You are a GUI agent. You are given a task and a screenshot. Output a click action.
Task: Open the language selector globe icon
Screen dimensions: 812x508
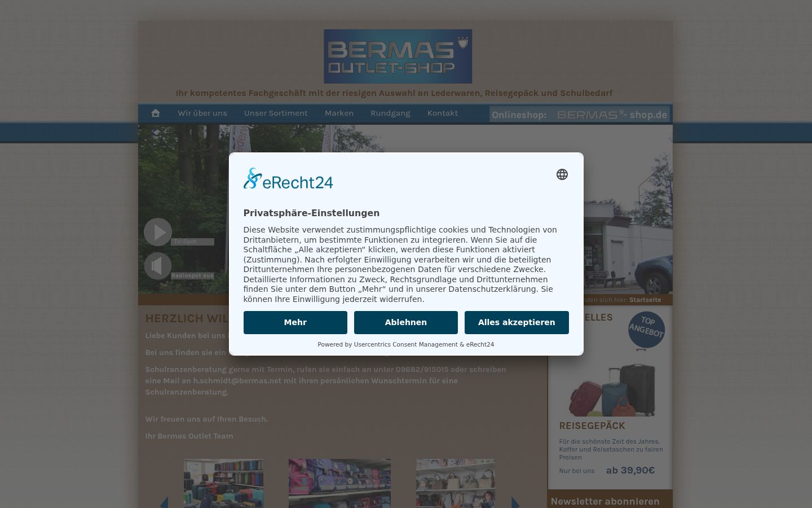coord(562,174)
